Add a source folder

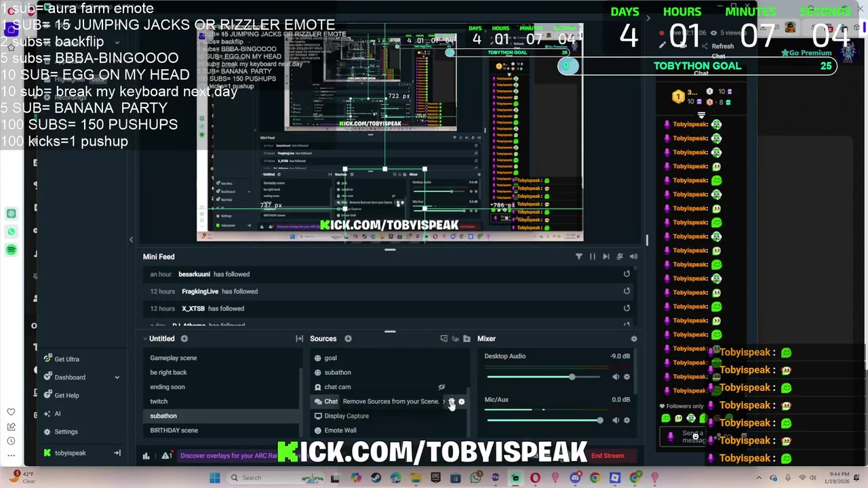[x=467, y=339]
